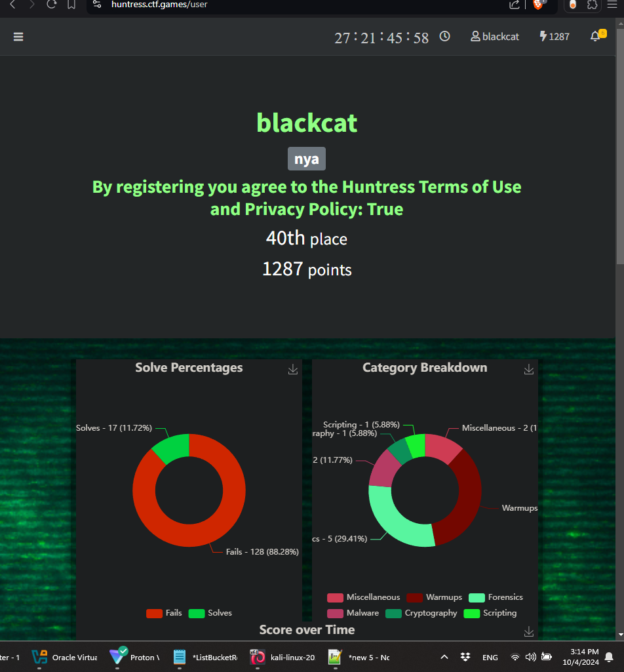Bookmark this page in the browser

[71, 5]
